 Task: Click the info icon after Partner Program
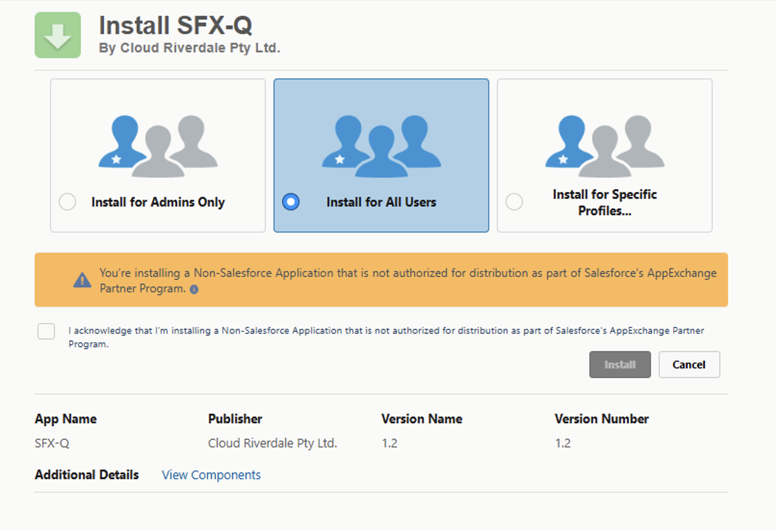click(194, 290)
